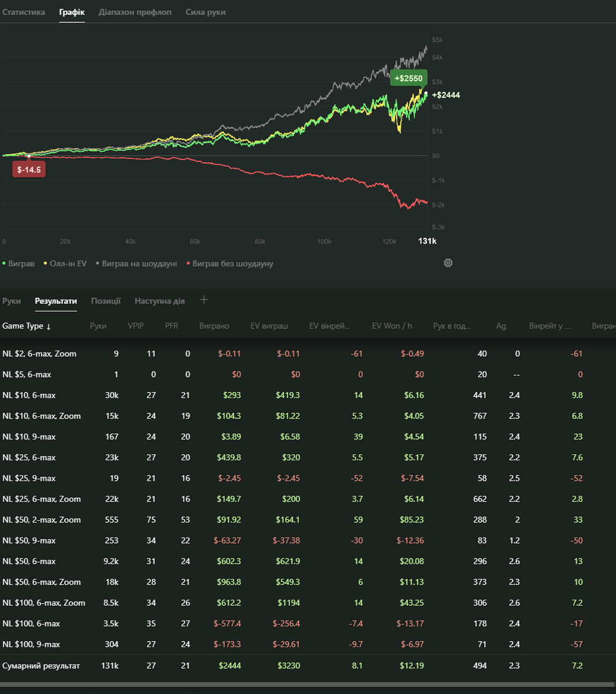Screen dimensions: 616x694
Task: Select the Наступна дія tab
Action: pos(160,301)
